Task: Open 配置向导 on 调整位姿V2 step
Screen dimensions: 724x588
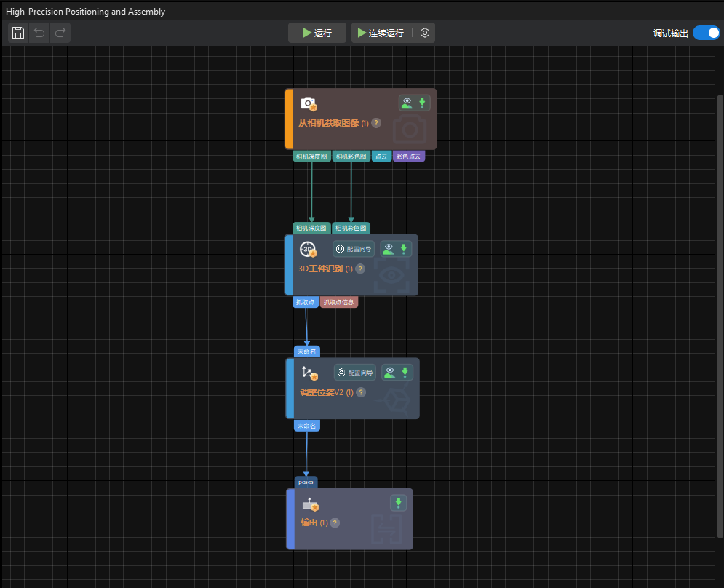Action: (x=355, y=373)
